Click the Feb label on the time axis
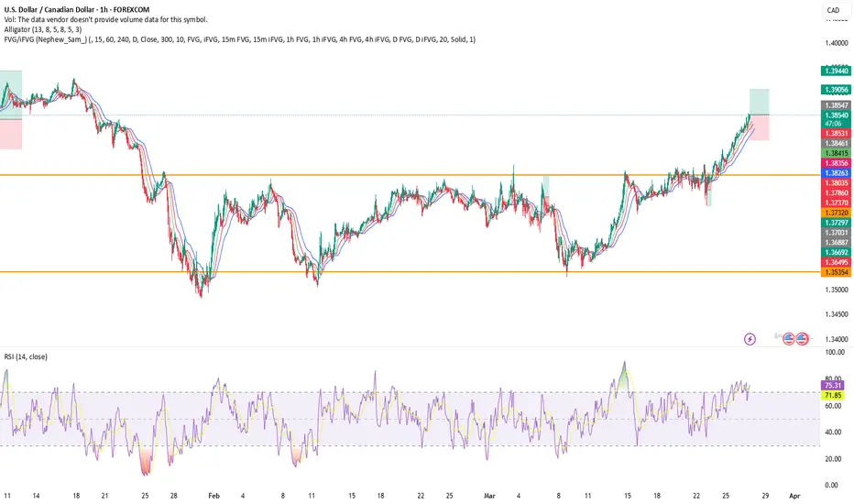The height and width of the screenshot is (504, 854). [214, 496]
